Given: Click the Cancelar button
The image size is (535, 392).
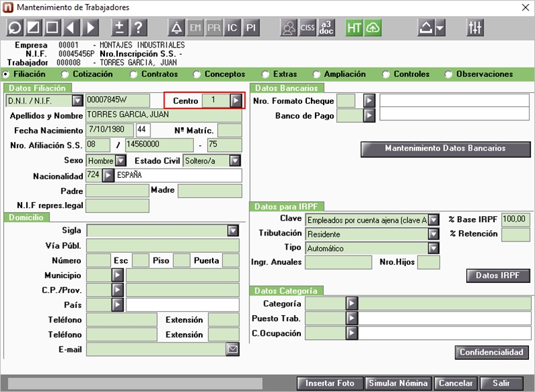Looking at the screenshot, I should pyautogui.click(x=456, y=383).
